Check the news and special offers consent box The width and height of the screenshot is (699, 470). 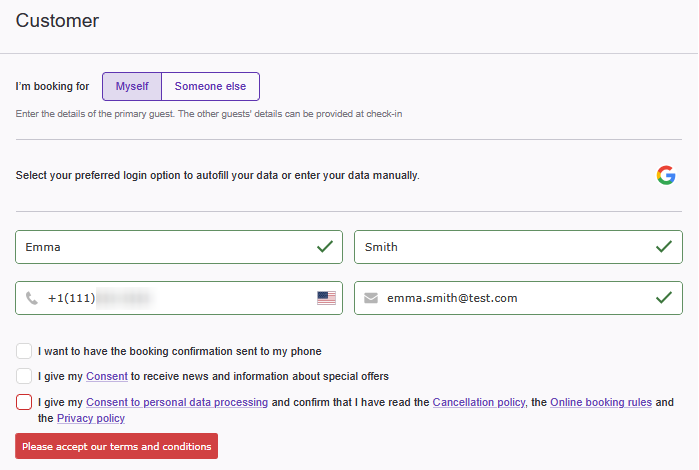coord(23,376)
